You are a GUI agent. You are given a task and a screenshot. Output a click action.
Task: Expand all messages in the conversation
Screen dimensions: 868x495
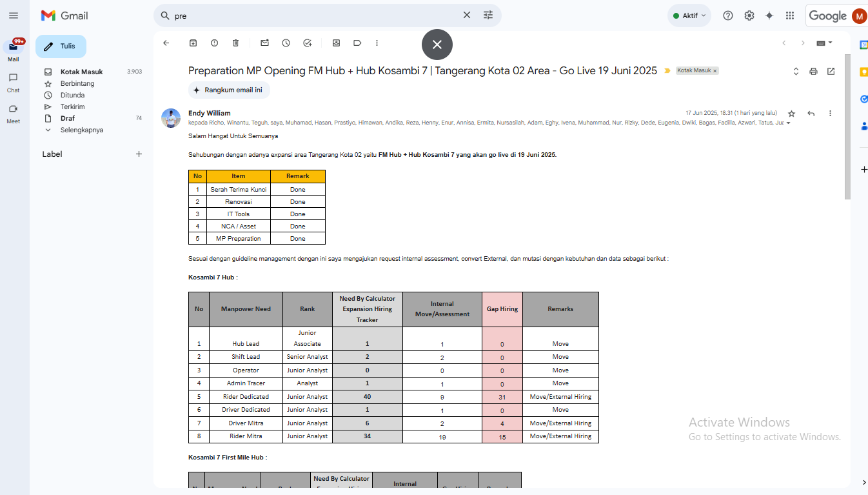[x=796, y=71]
